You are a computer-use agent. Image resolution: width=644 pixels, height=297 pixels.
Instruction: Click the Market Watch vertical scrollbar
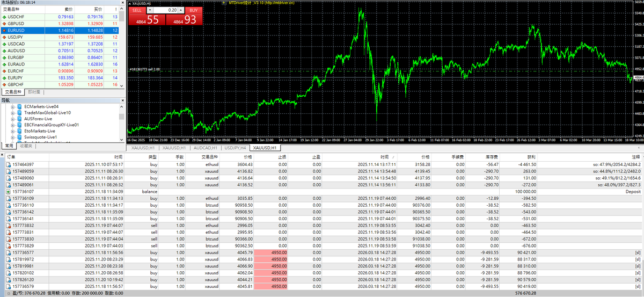pos(123,47)
